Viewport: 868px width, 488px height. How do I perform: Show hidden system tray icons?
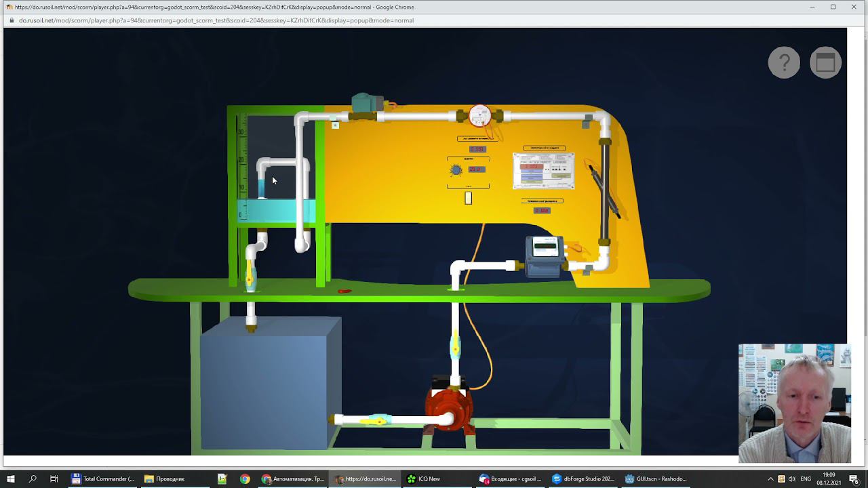point(770,479)
